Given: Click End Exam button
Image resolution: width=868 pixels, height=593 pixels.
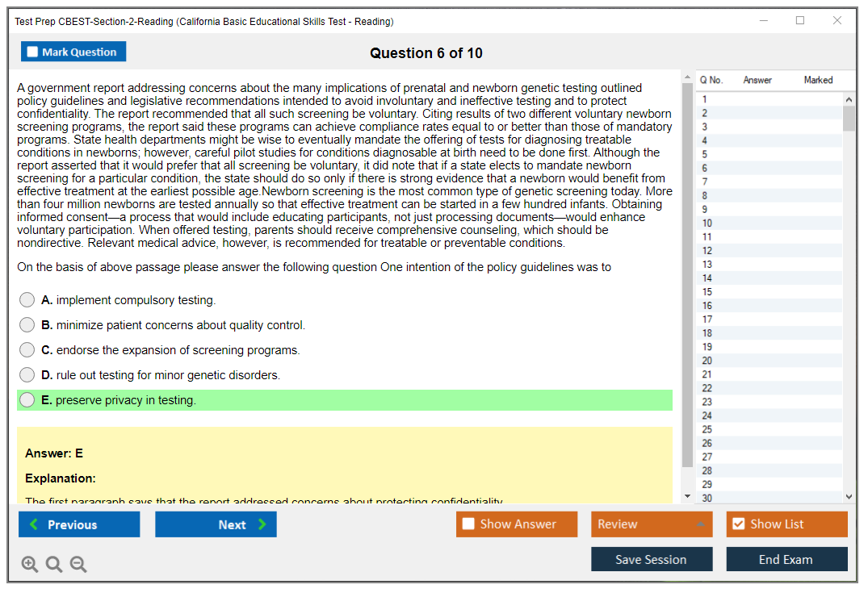Looking at the screenshot, I should point(786,559).
